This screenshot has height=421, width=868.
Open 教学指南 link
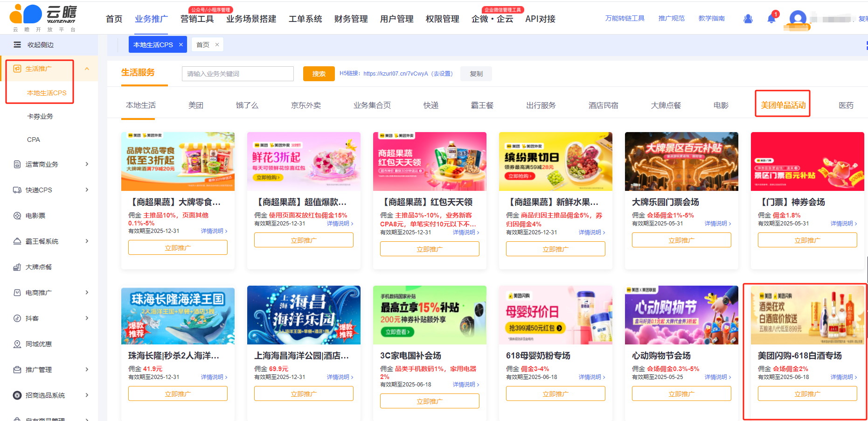point(712,19)
